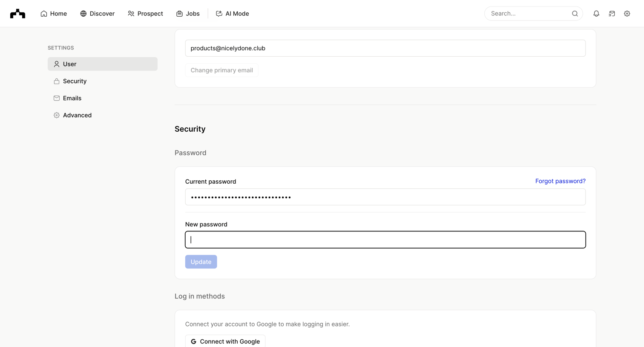644x347 pixels.
Task: Go to the Home page
Action: coord(54,14)
